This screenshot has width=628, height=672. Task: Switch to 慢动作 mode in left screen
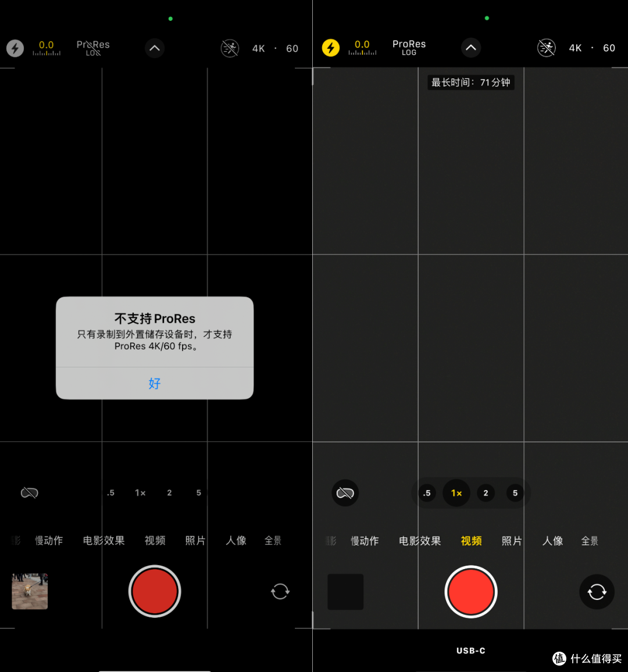(x=49, y=541)
